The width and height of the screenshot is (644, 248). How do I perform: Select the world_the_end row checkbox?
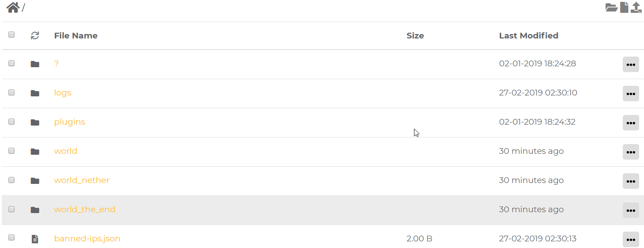[11, 209]
